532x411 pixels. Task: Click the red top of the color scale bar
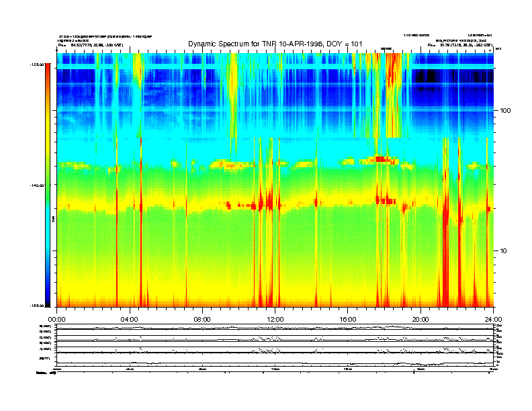(x=47, y=68)
